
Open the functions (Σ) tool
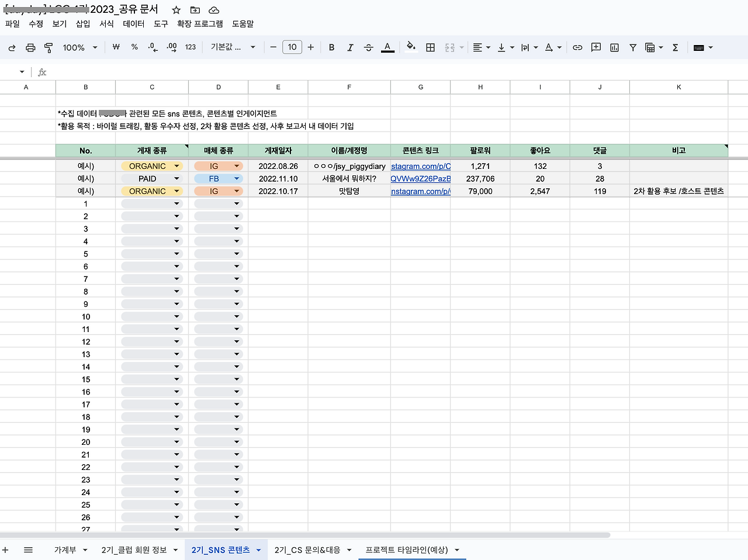[x=675, y=47]
